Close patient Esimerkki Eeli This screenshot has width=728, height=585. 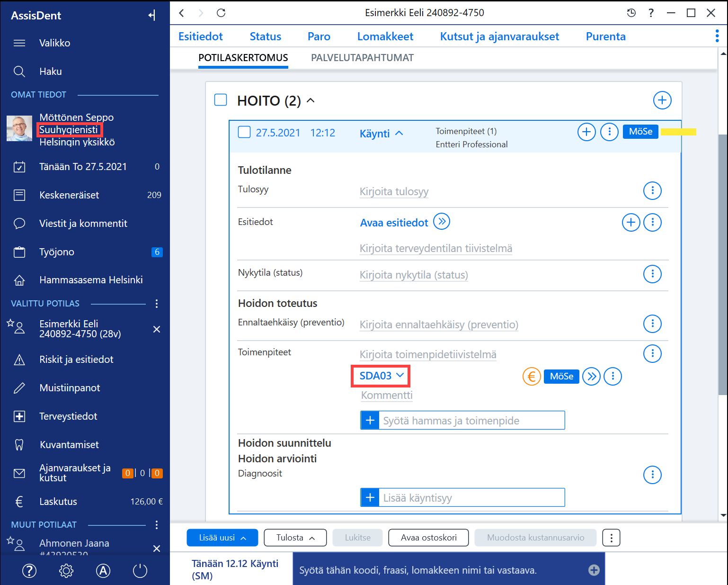pos(157,329)
